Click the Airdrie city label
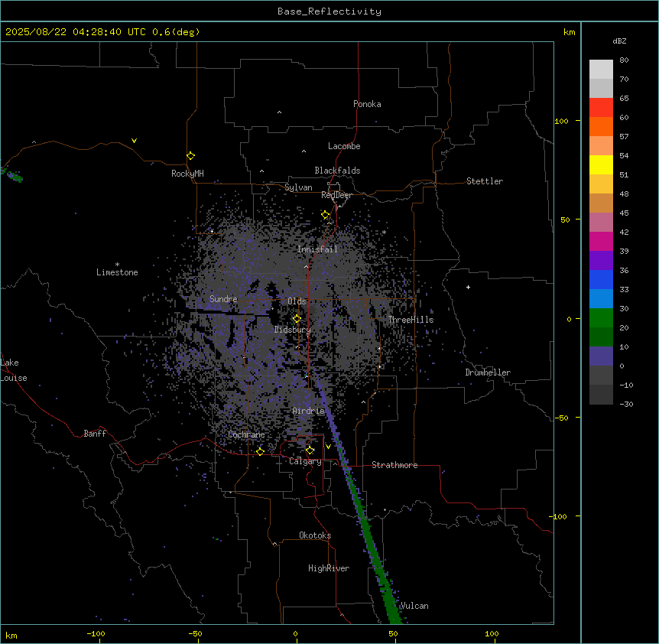The width and height of the screenshot is (659, 644). click(x=309, y=411)
